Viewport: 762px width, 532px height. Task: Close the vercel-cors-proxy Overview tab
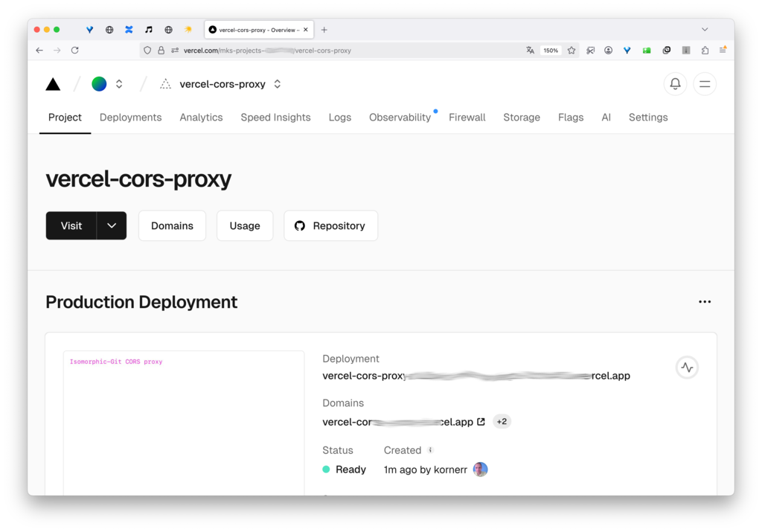306,30
